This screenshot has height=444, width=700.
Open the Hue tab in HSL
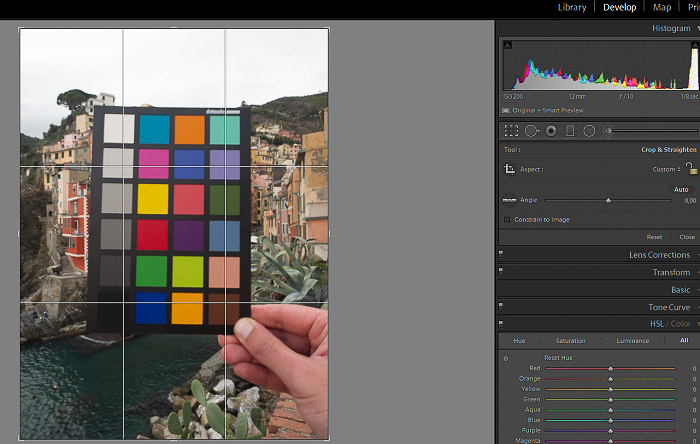tap(519, 340)
